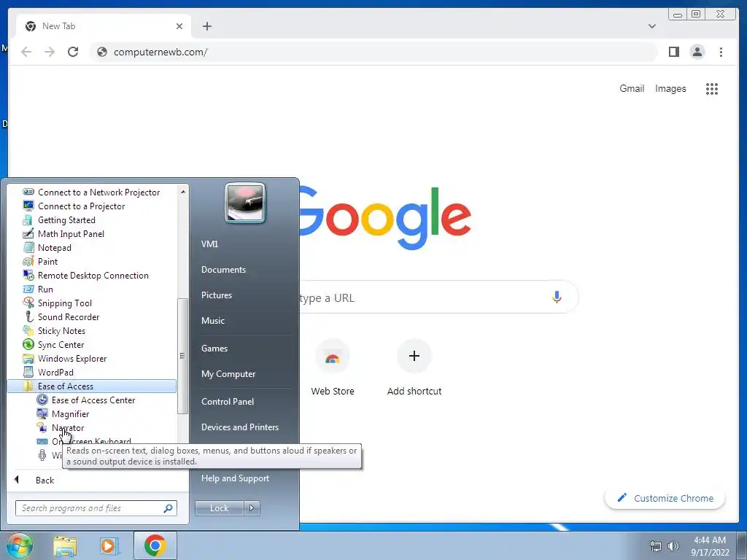
Task: Close the New Tab tab
Action: tap(179, 26)
